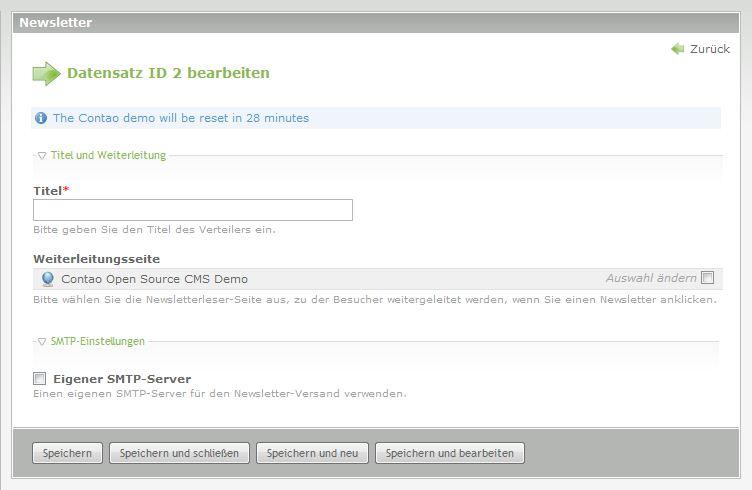Click the Weiterleitungsseite label
This screenshot has height=490, width=752.
click(x=96, y=259)
